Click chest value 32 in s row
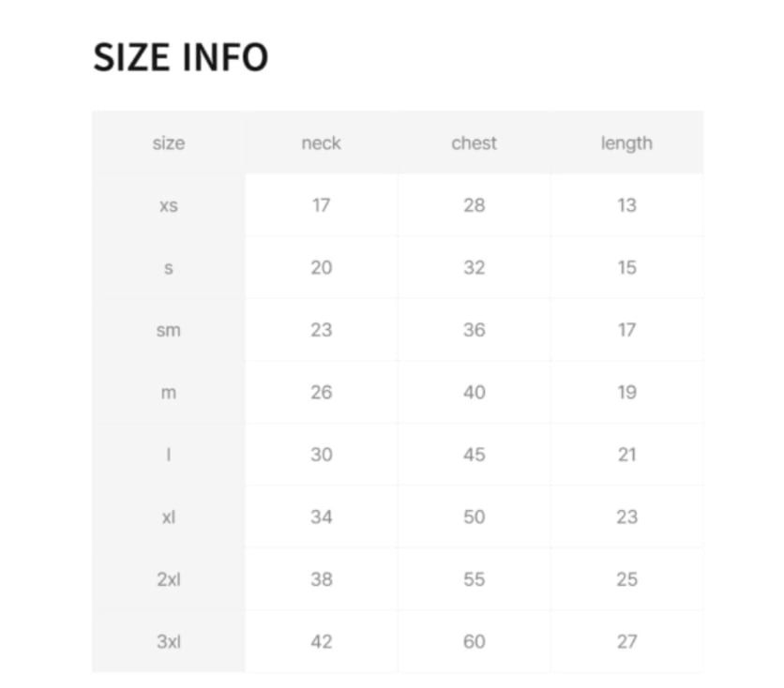The width and height of the screenshot is (784, 688). coord(474,267)
